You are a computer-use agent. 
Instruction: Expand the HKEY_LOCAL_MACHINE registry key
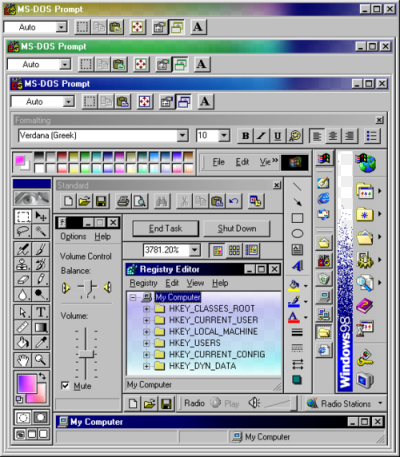pos(146,332)
